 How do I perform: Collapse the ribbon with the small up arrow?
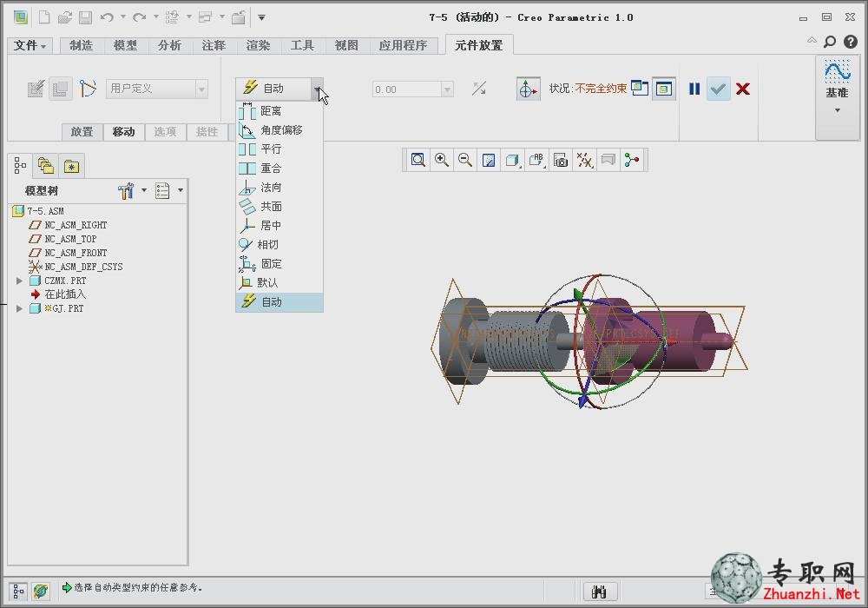pos(812,41)
